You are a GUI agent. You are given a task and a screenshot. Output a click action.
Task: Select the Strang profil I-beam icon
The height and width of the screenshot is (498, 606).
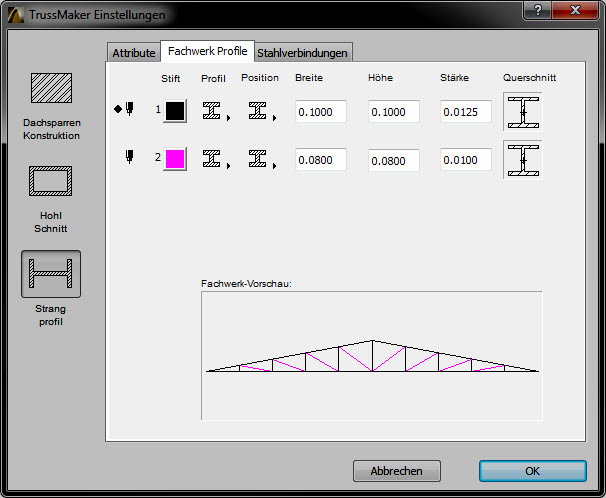[51, 274]
